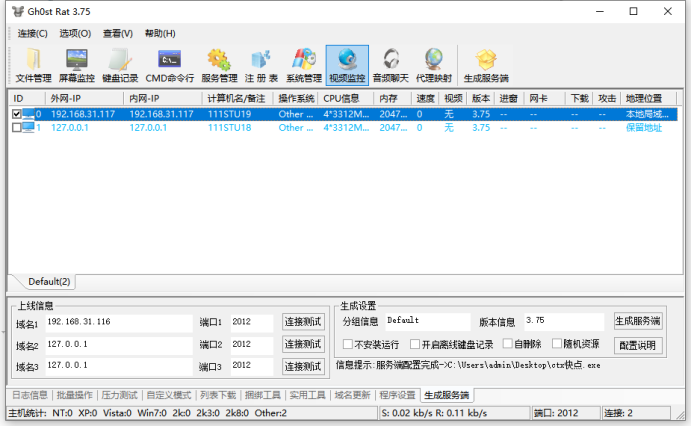Switch to the 自定义模式 tab
This screenshot has width=692, height=427.
pos(168,395)
